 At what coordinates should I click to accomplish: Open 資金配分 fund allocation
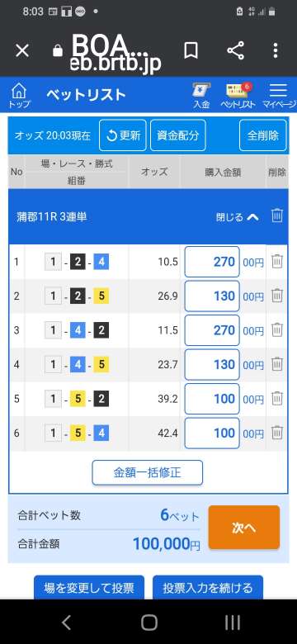[x=177, y=135]
